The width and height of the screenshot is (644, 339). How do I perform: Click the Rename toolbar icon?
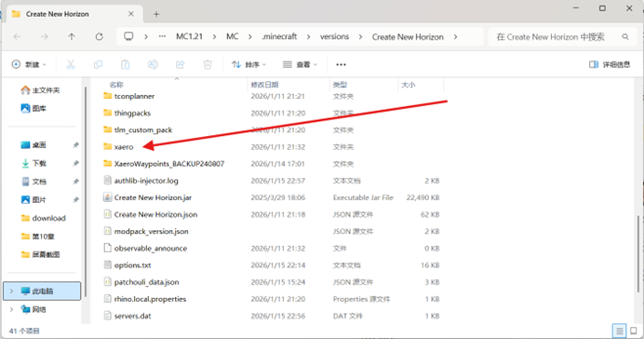click(153, 64)
